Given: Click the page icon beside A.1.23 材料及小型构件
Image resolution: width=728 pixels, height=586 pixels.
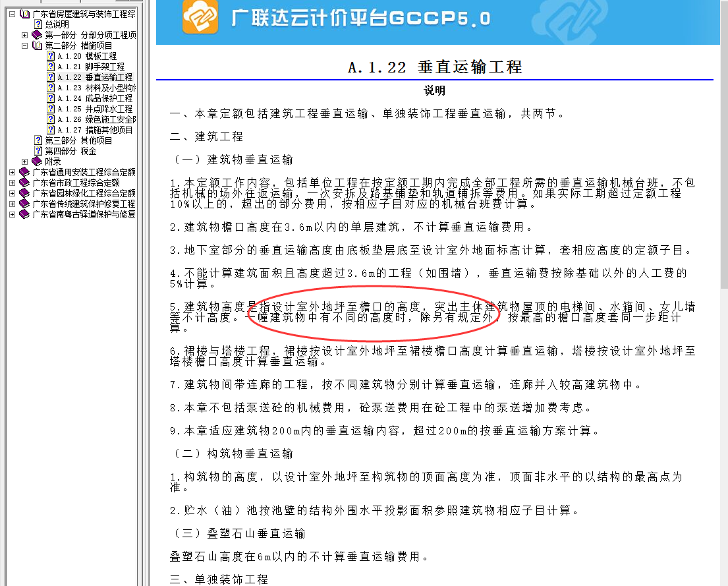Looking at the screenshot, I should pyautogui.click(x=51, y=88).
